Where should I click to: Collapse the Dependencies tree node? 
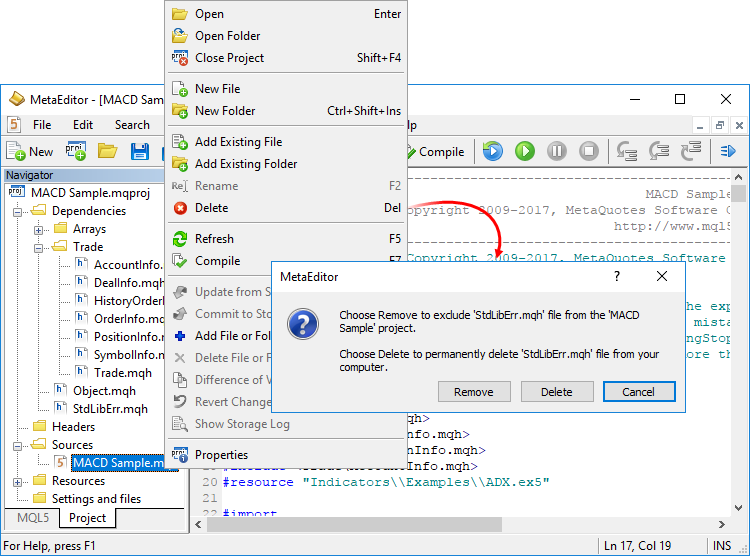coord(18,212)
